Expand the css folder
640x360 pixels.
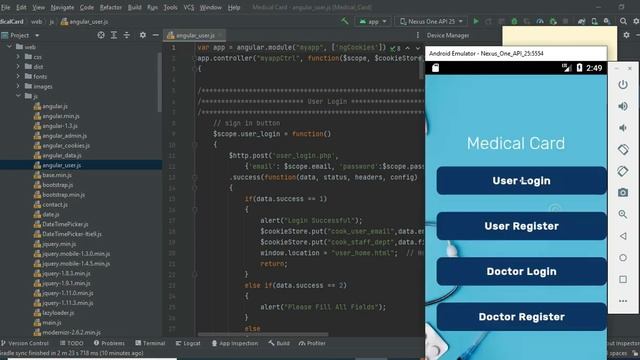click(18, 57)
